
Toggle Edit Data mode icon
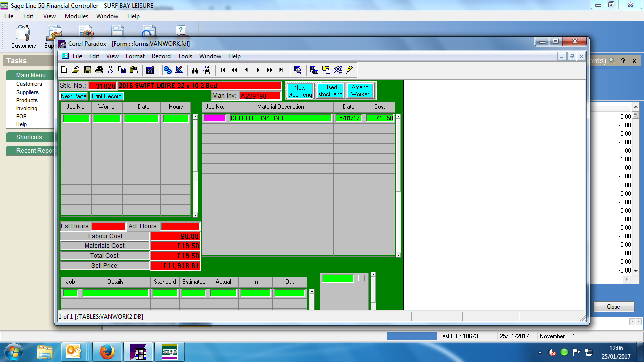coord(150,70)
